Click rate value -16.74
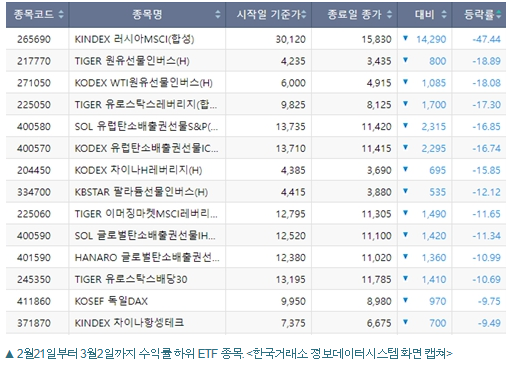This screenshot has height=367, width=523. click(x=487, y=148)
